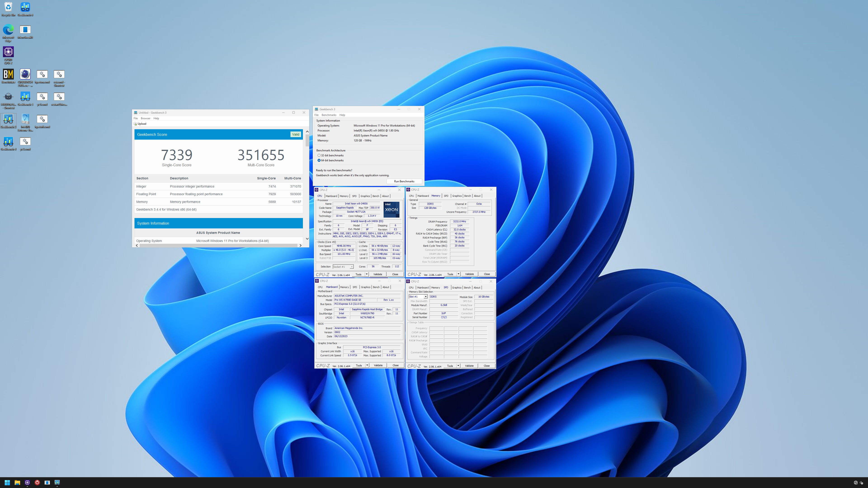Open the Recycle Bin desktop icon
The height and width of the screenshot is (488, 868).
pos(8,9)
